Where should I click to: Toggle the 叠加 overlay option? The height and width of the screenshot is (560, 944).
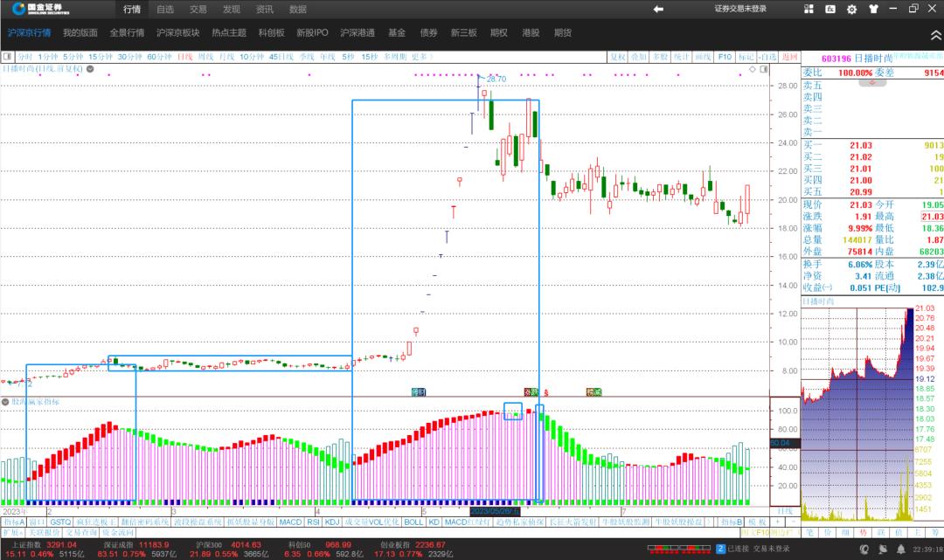tap(639, 57)
